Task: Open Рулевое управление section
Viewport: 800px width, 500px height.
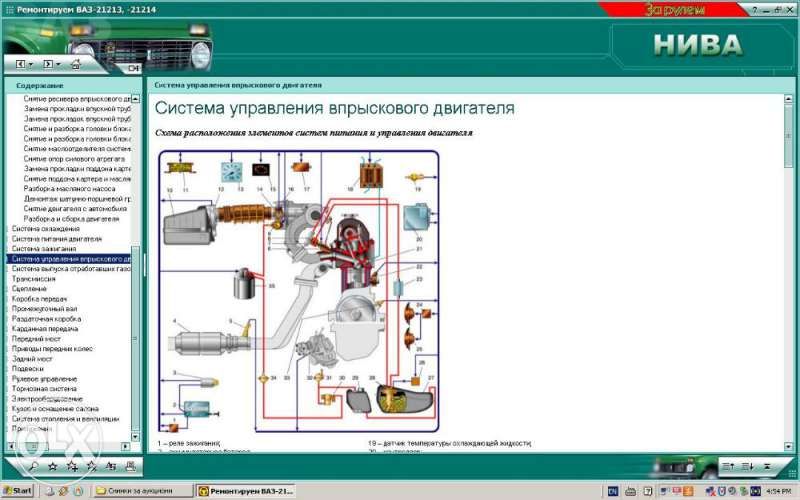Action: point(44,379)
